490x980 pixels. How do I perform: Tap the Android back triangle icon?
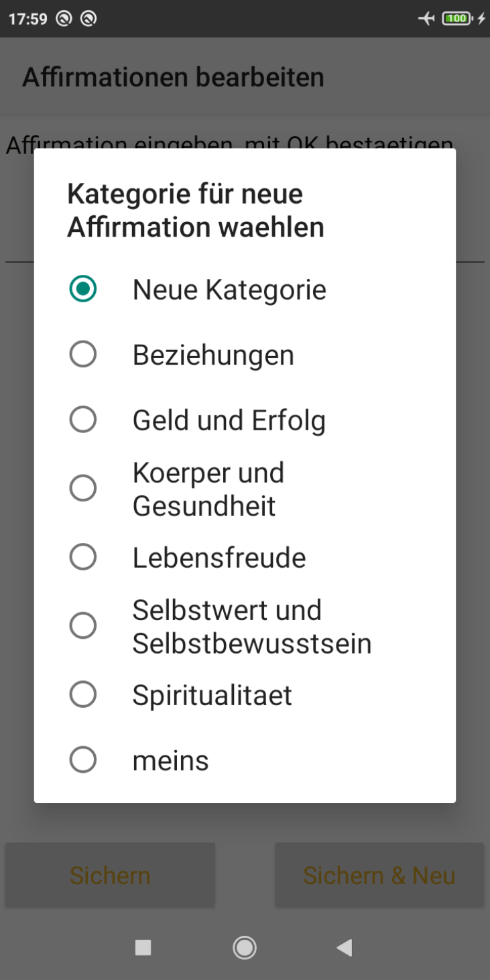coord(345,947)
